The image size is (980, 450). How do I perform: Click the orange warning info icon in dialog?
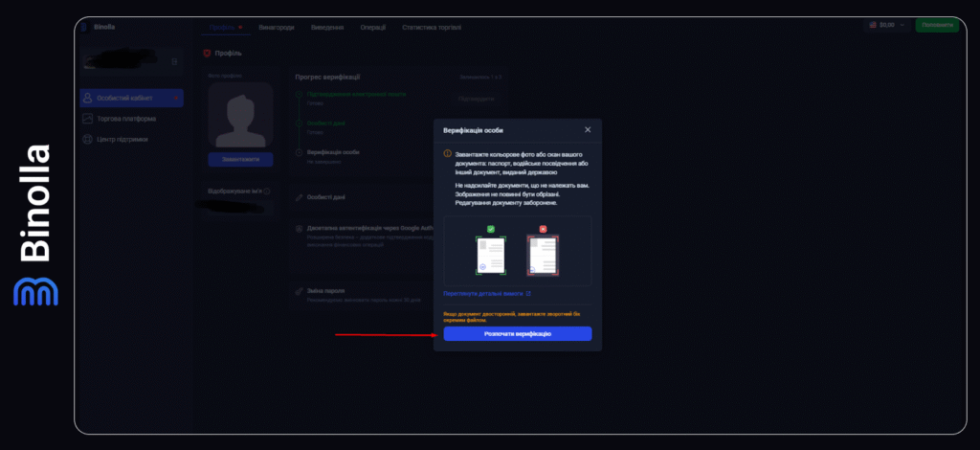tap(447, 153)
